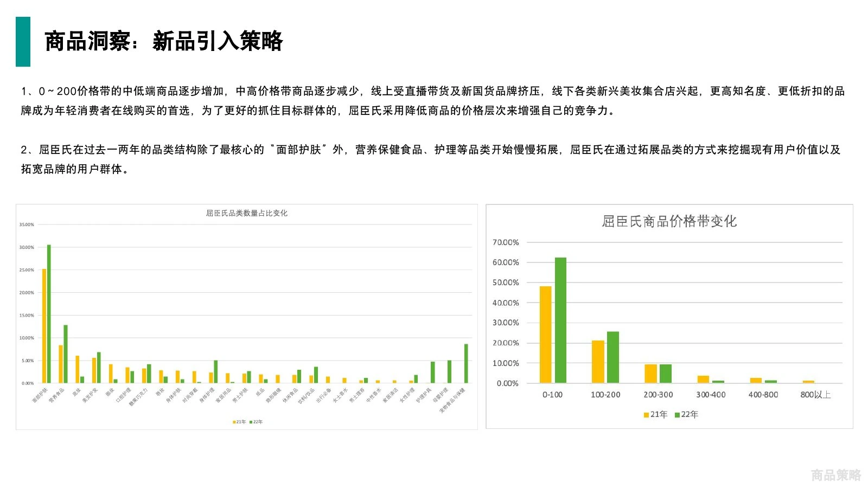Image resolution: width=868 pixels, height=488 pixels.
Task: Click the 隐形眼镜 category label
Action: tap(273, 395)
